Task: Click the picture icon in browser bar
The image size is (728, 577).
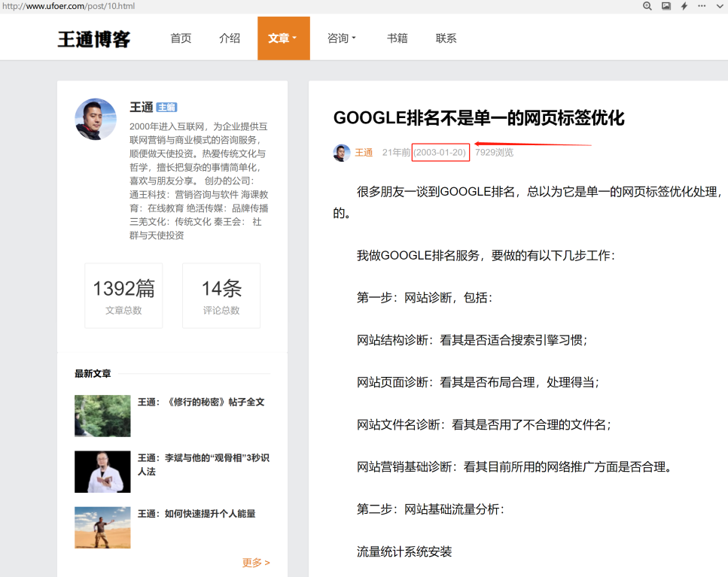Action: pyautogui.click(x=666, y=6)
